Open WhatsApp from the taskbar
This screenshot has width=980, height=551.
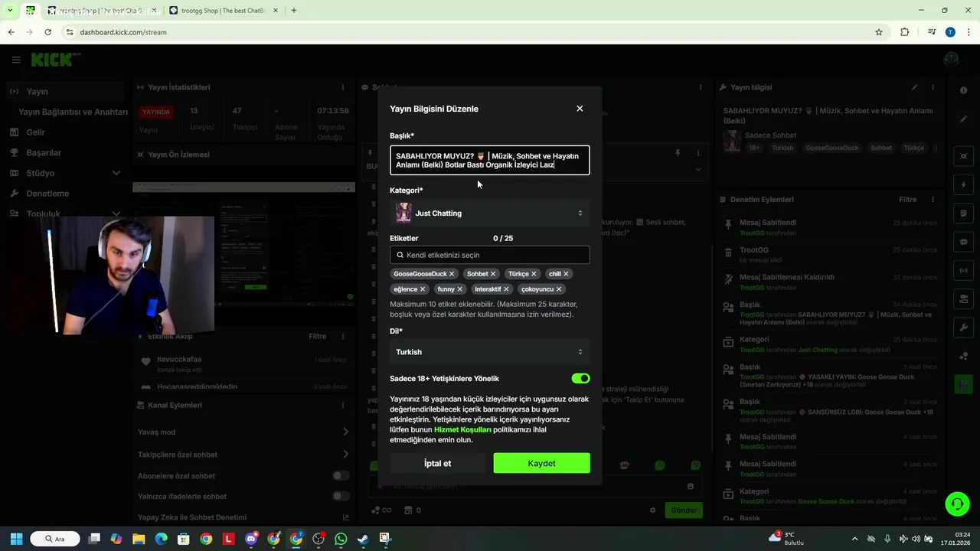click(x=341, y=539)
